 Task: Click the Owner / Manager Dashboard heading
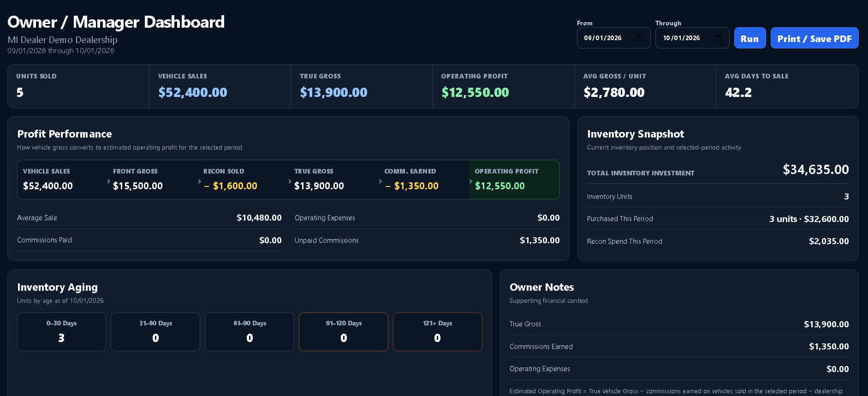(116, 22)
